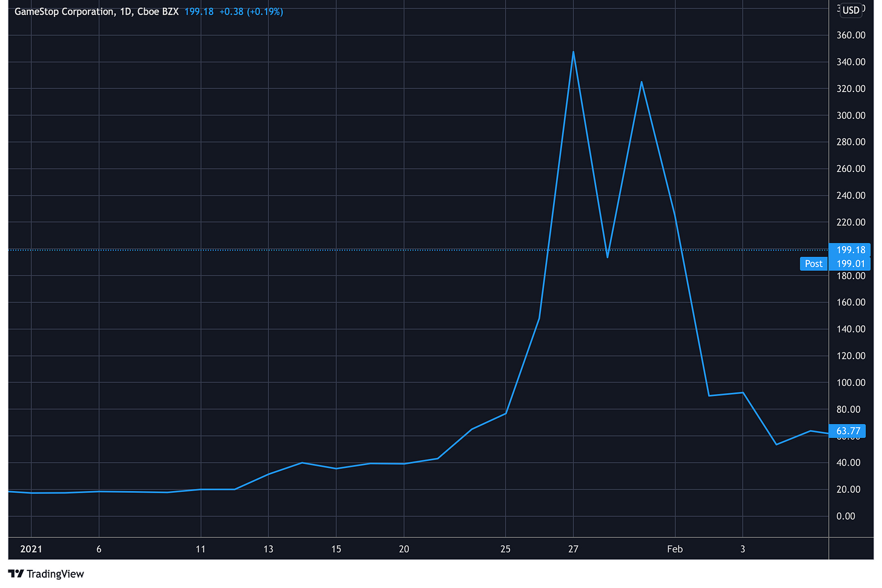The width and height of the screenshot is (882, 588).
Task: Click the 360.00 price axis label
Action: [x=850, y=35]
